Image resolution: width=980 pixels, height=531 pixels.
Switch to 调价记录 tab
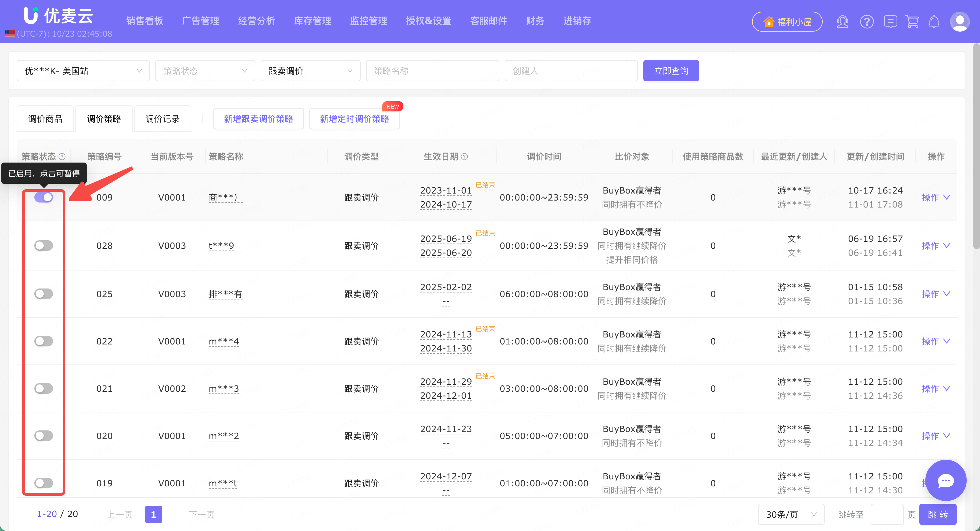pos(162,119)
